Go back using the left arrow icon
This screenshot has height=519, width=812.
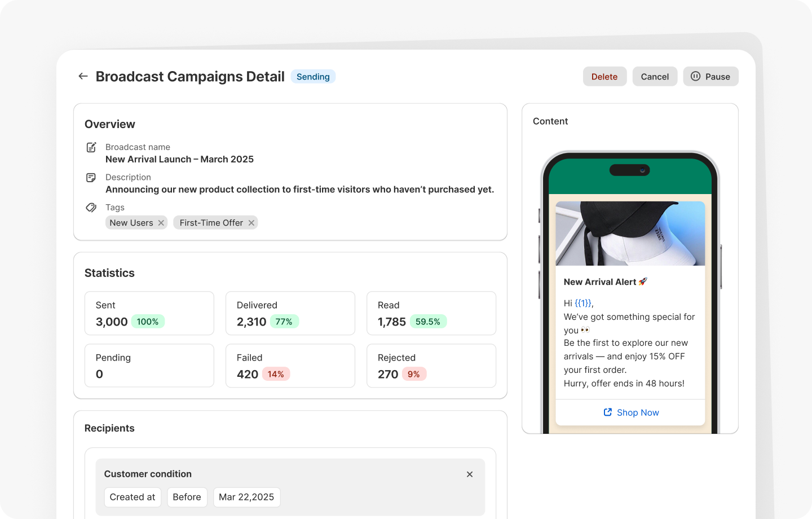[83, 76]
